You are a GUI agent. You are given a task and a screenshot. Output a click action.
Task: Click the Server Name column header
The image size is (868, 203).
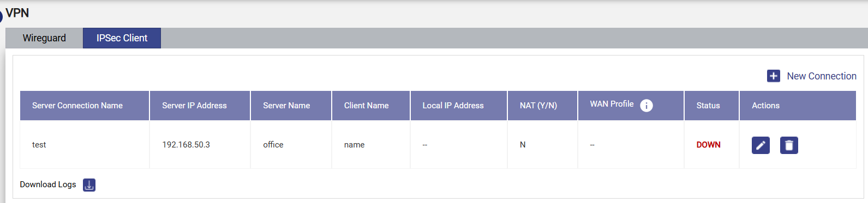pyautogui.click(x=291, y=106)
